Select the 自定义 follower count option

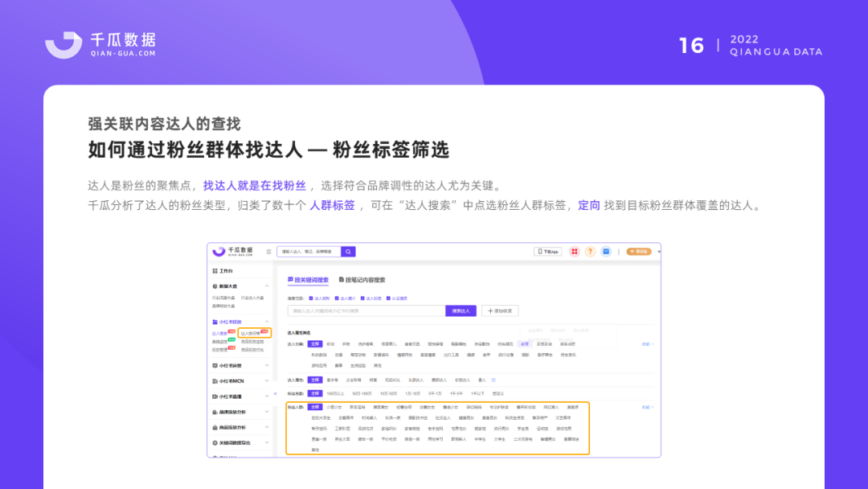tap(498, 394)
